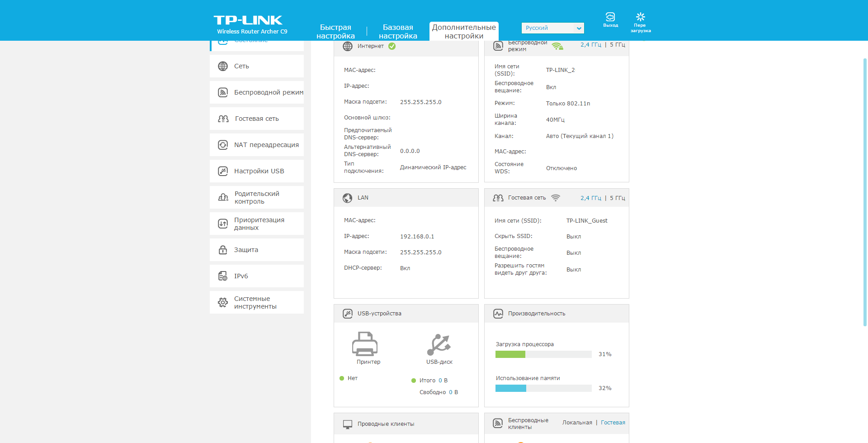Click the USB-диск icon

tap(439, 345)
